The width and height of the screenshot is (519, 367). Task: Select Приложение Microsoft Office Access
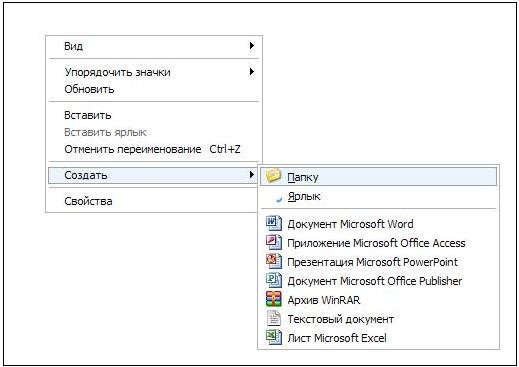378,243
